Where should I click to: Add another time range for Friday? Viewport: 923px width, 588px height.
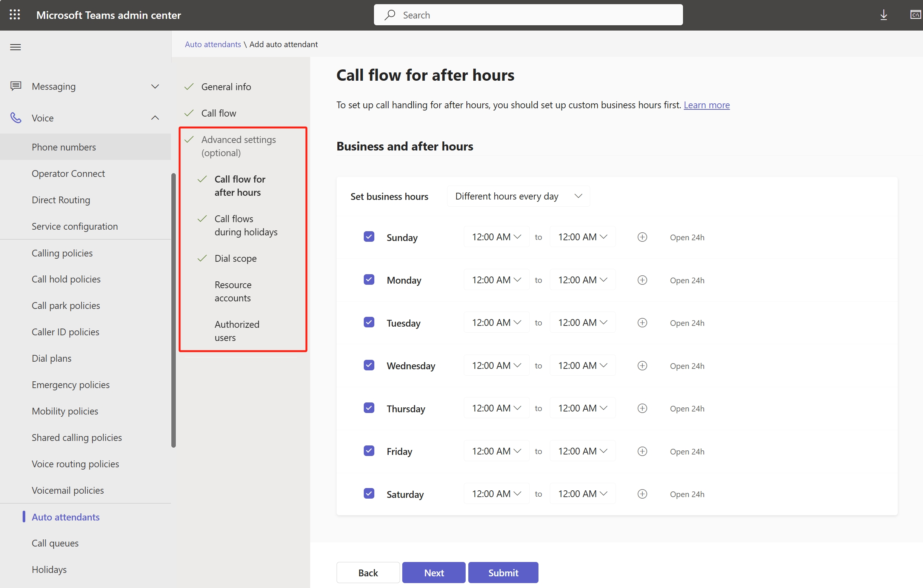(x=642, y=451)
